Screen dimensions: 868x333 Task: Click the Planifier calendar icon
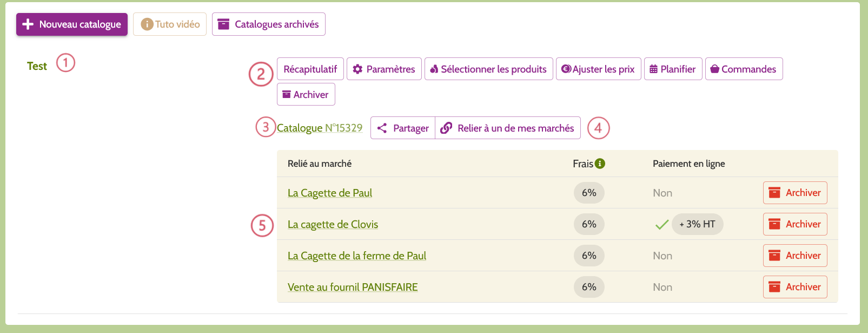coord(653,69)
